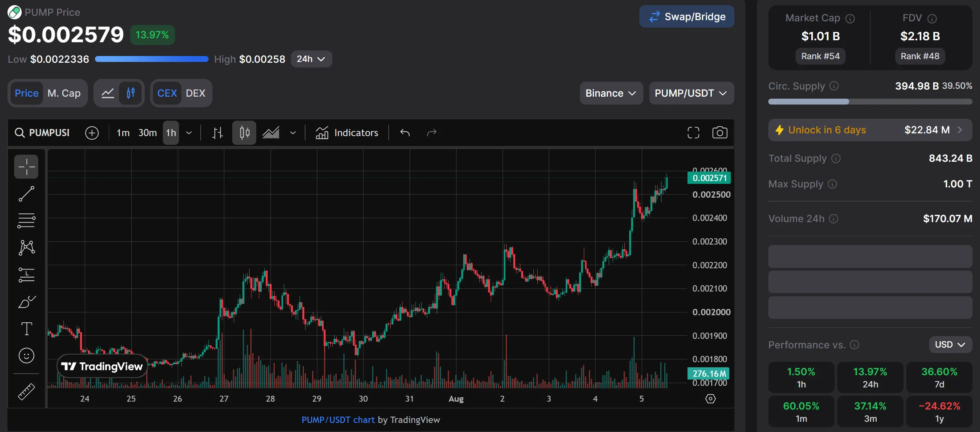Viewport: 980px width, 432px height.
Task: Enter fullscreen chart mode
Action: pos(693,133)
